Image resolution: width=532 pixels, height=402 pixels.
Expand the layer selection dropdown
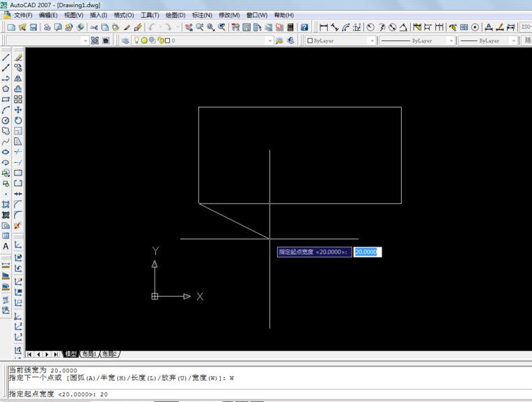pyautogui.click(x=269, y=40)
